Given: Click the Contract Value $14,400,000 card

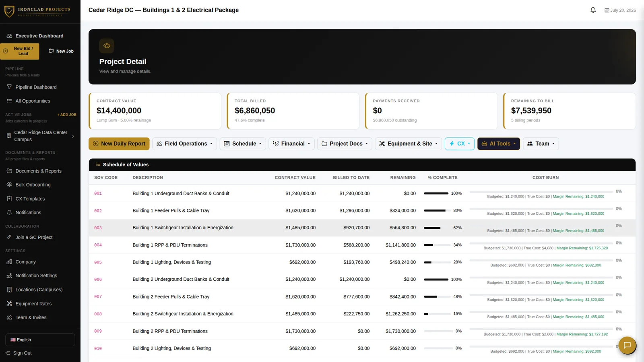Looking at the screenshot, I should coord(155,111).
